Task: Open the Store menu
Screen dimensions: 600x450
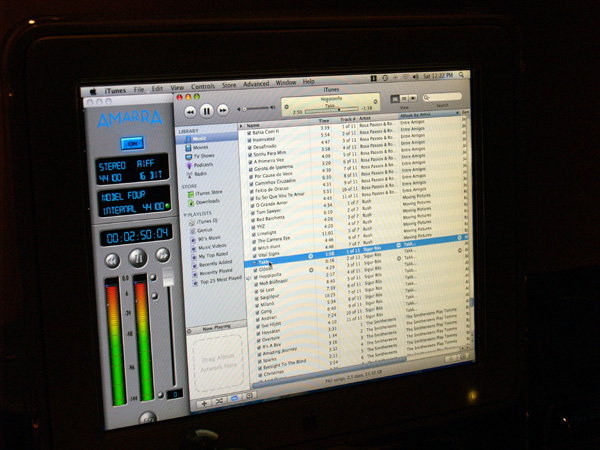Action: coord(229,85)
